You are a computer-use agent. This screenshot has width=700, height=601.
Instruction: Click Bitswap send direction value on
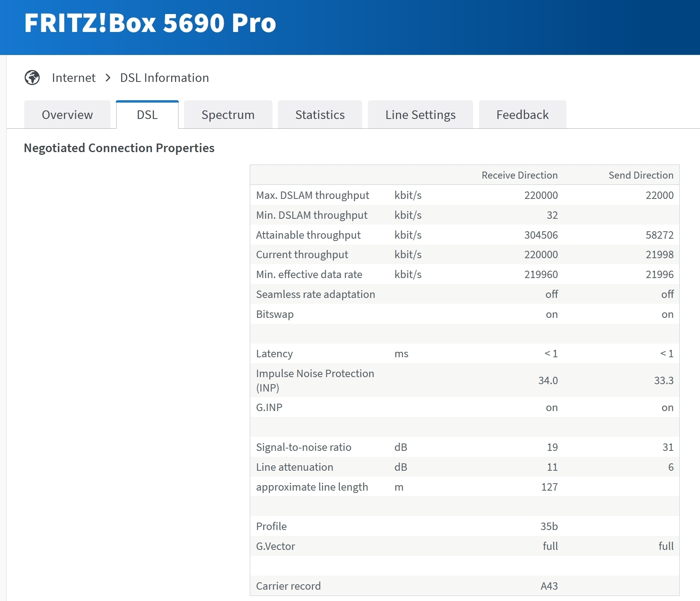[667, 314]
